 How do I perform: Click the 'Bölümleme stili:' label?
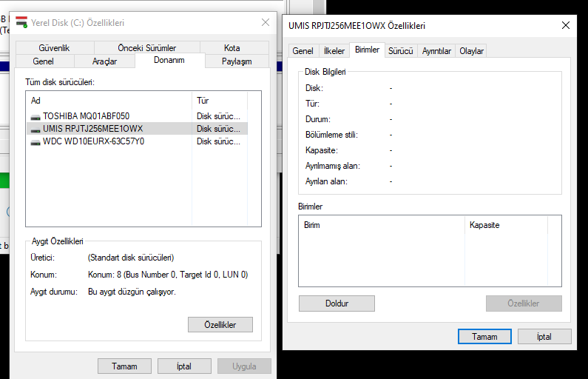(331, 135)
